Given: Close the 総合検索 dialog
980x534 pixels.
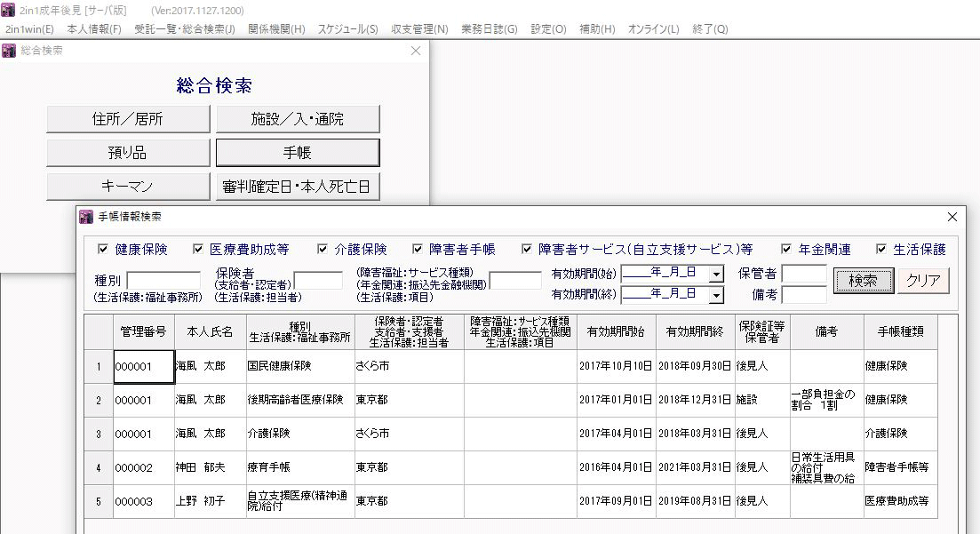Looking at the screenshot, I should [416, 51].
